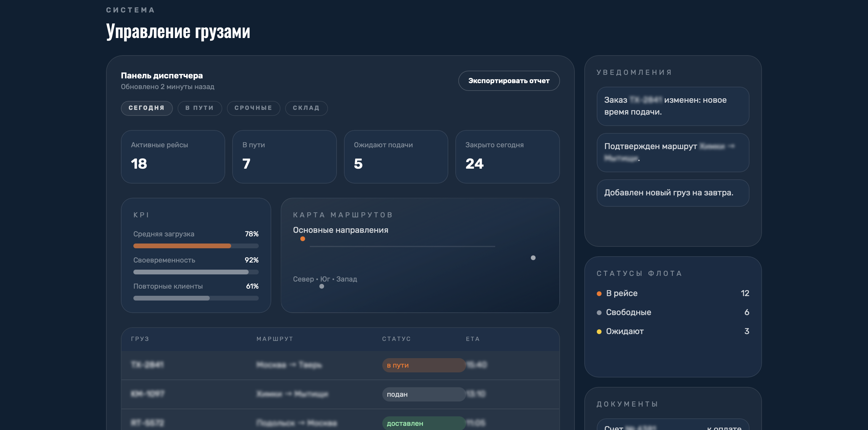
Task: Click the 'Экспортировать отчет' button
Action: (509, 81)
